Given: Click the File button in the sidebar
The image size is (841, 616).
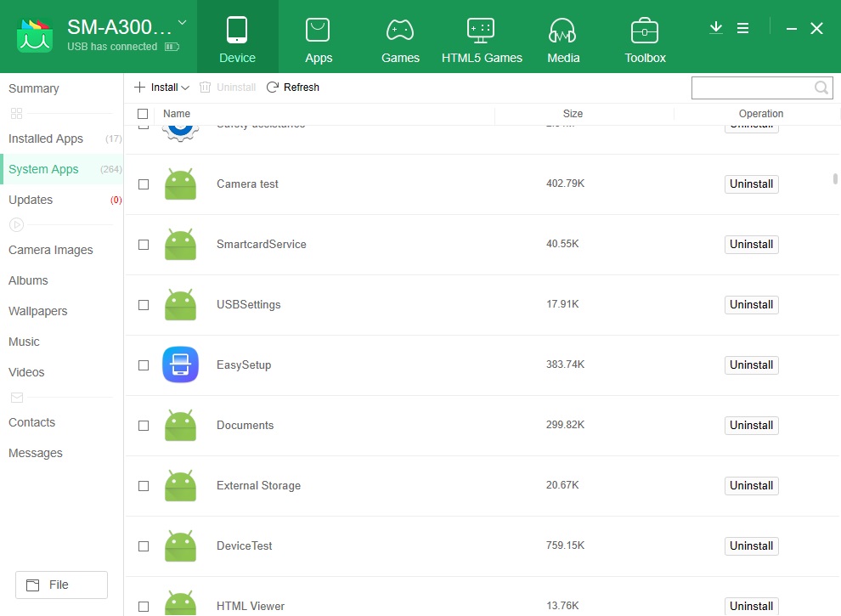Looking at the screenshot, I should coord(60,585).
